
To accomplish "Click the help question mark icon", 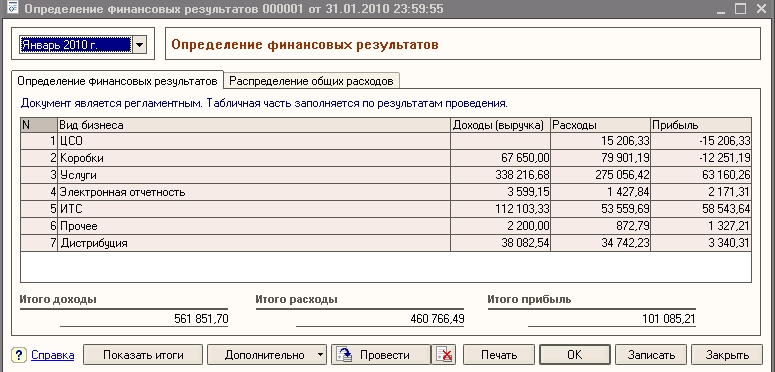I will tap(19, 355).
